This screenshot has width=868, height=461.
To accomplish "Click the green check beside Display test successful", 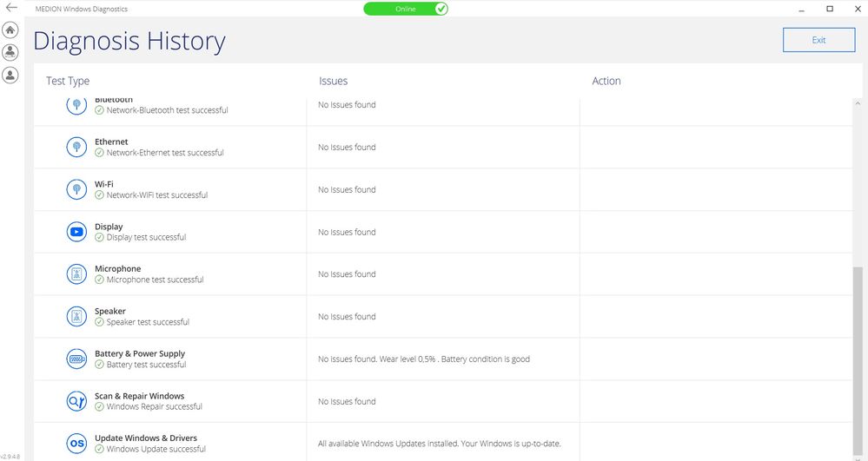I will click(100, 237).
